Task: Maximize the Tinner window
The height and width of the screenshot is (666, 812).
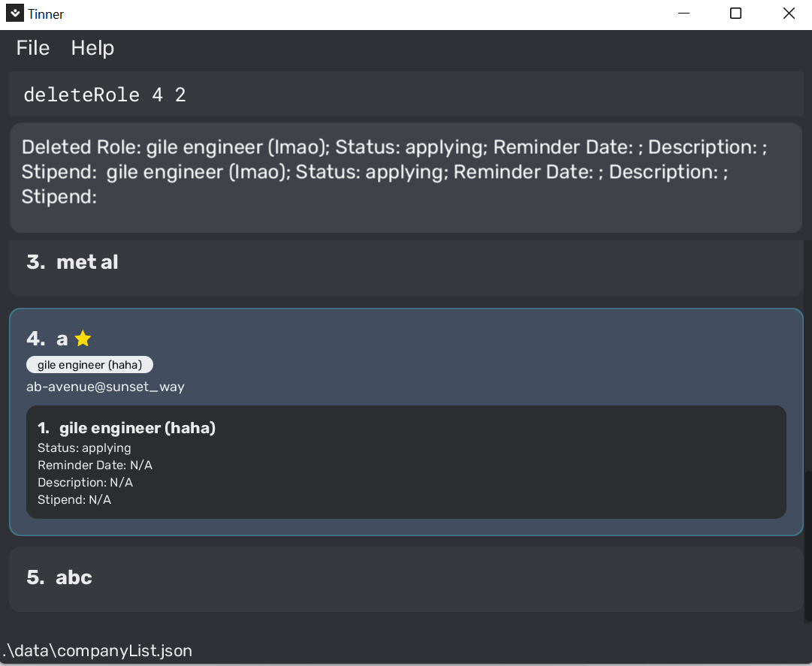Action: pos(736,14)
